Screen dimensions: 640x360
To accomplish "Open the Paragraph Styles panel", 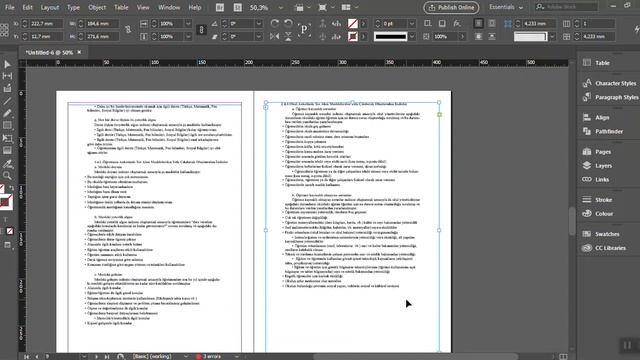I will tap(611, 97).
